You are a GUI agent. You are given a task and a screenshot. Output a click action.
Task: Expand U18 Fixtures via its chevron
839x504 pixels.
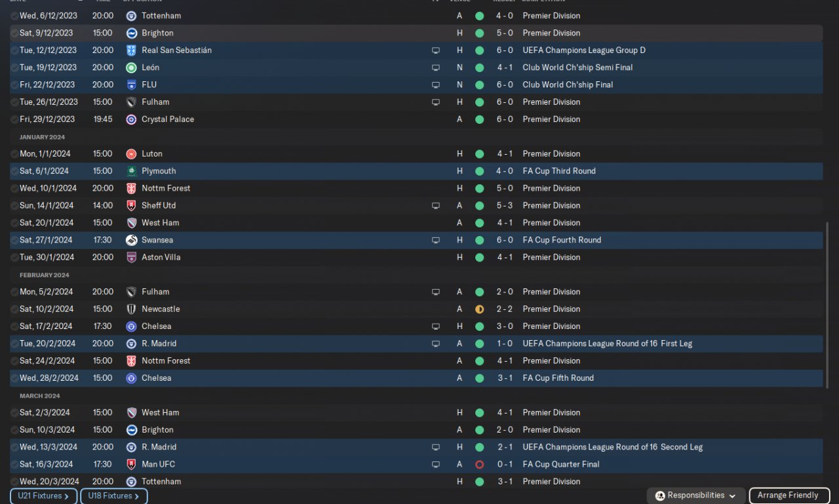[x=136, y=496]
